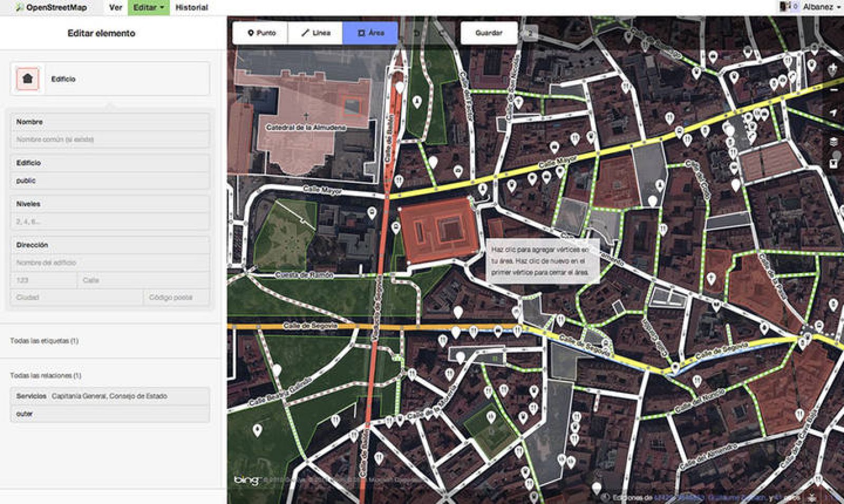The height and width of the screenshot is (504, 844).
Task: Open the Albanez user menu
Action: (818, 7)
